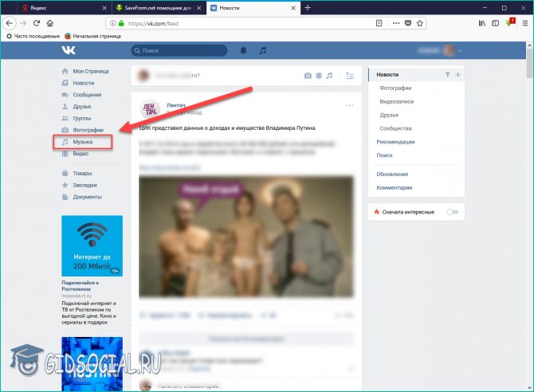Open SaveFrom extension green arrow icon
Screen dimensions: 534x392
tap(510, 22)
